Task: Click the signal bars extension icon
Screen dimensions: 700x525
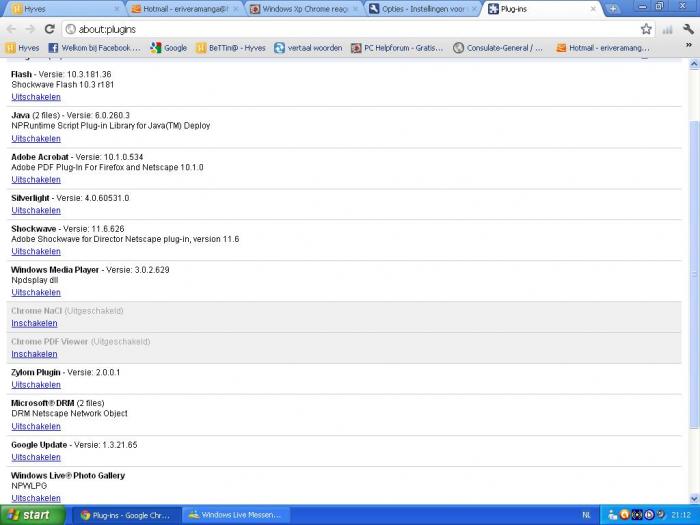Action: 667,29
